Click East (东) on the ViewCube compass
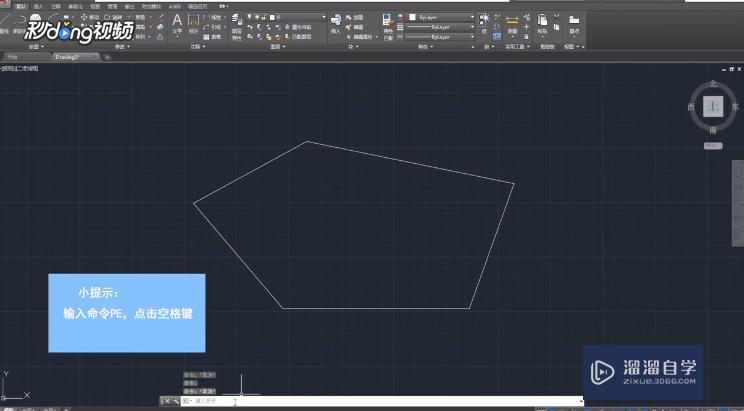This screenshot has height=411, width=744. tap(735, 107)
